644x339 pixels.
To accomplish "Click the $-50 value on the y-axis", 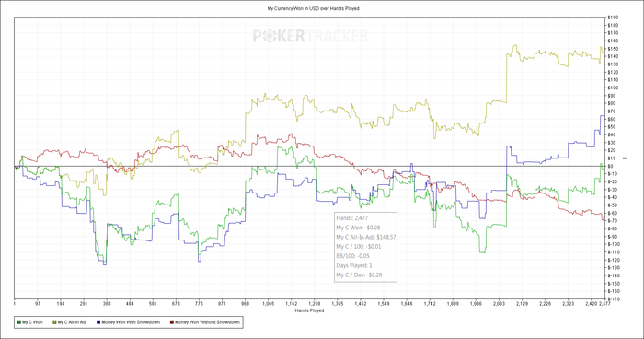I will click(613, 205).
